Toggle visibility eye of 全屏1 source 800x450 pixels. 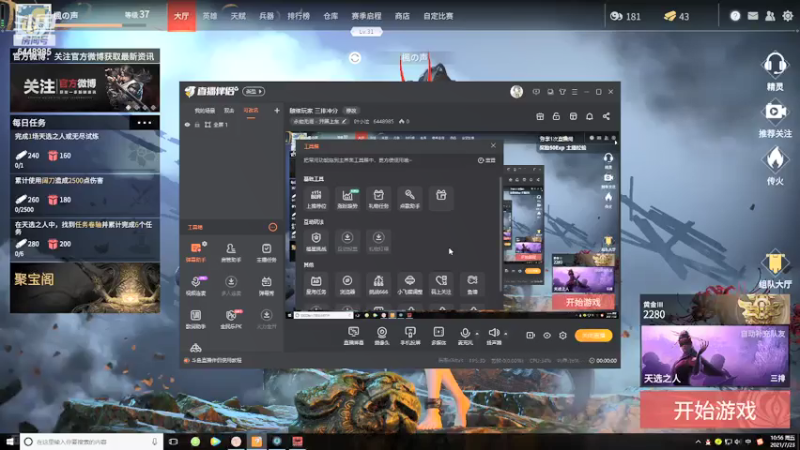(187, 124)
